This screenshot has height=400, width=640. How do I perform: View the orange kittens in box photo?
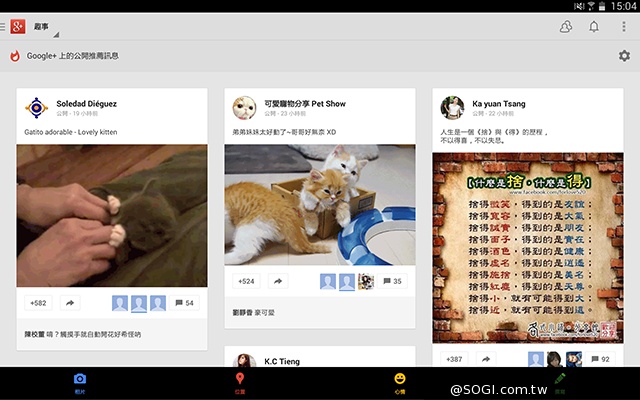(320, 205)
